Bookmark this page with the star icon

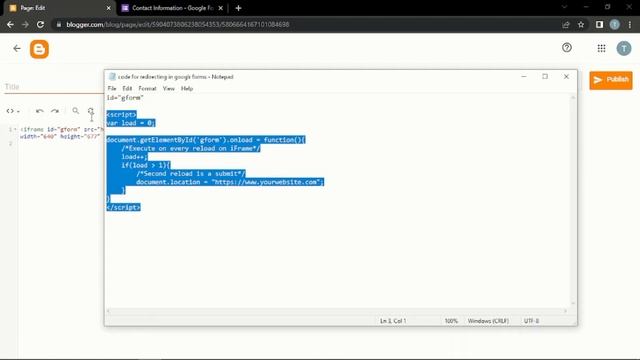click(581, 25)
